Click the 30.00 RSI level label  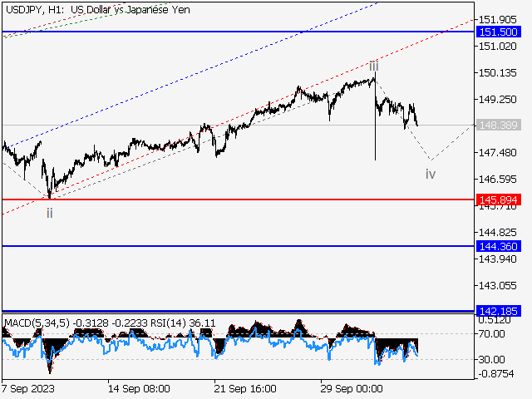(x=491, y=359)
